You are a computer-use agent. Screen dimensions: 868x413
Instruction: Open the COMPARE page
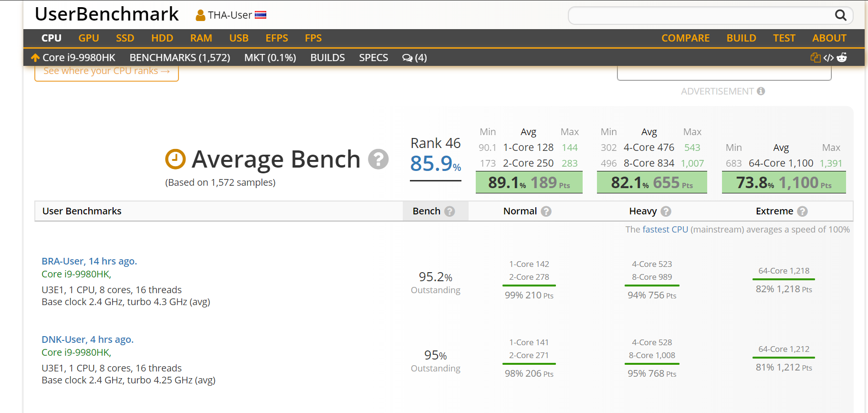[686, 38]
